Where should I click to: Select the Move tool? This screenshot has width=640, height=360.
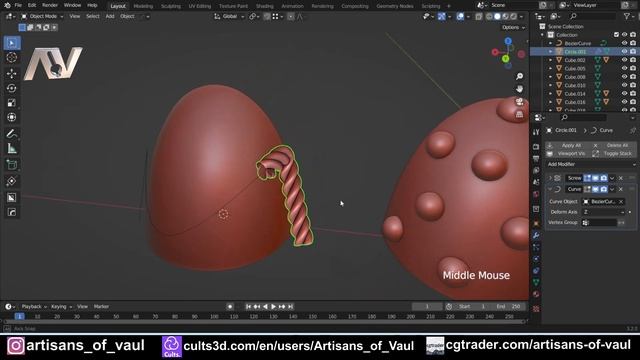pyautogui.click(x=12, y=73)
